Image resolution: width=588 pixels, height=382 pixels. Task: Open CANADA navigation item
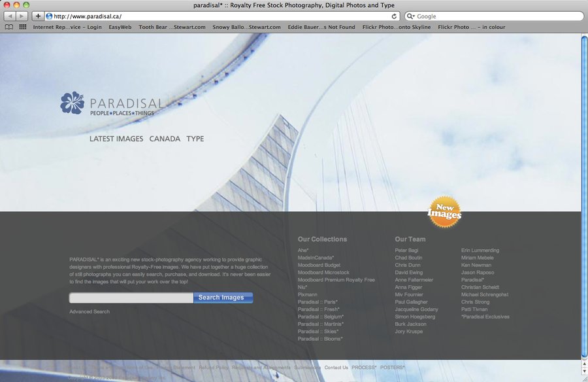pos(165,139)
